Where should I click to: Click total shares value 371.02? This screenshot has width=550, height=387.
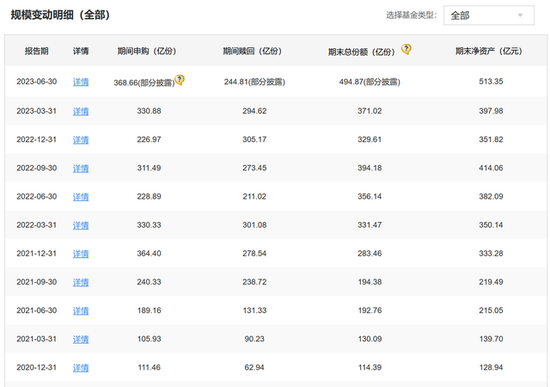(x=370, y=111)
